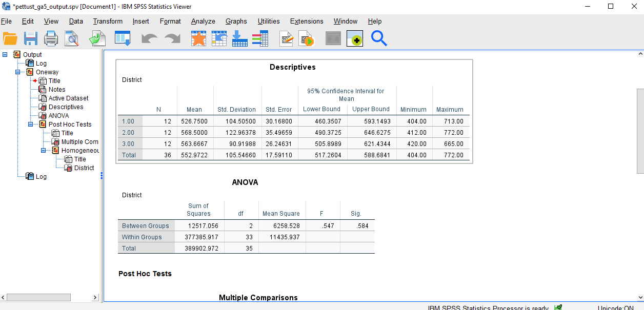Print the viewer output with the printer icon
The width and height of the screenshot is (644, 310).
click(50, 38)
